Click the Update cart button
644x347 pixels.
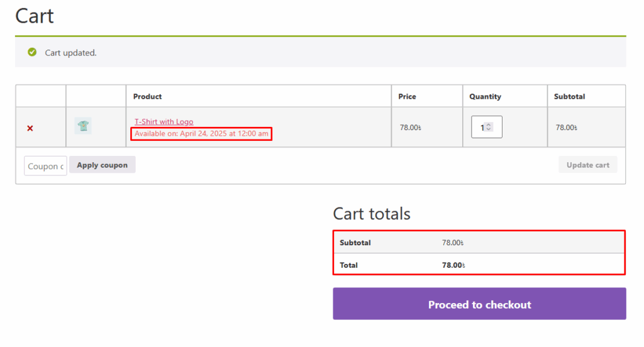[x=588, y=165]
